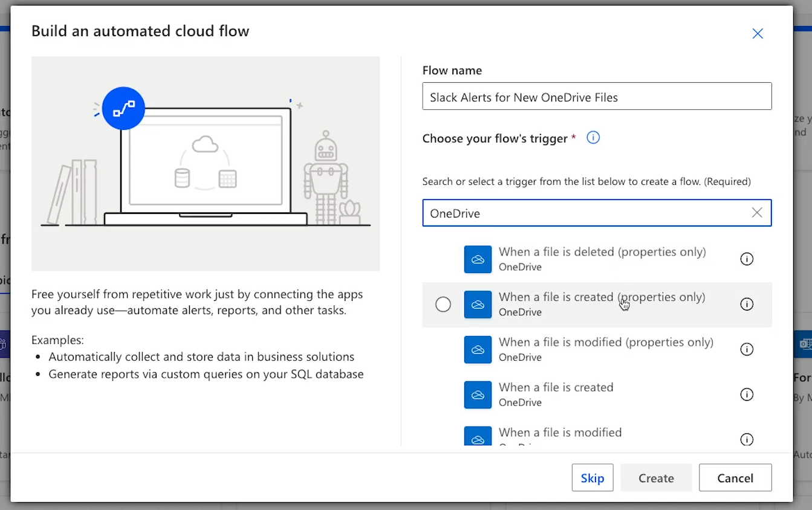Close the Build an automated cloud flow dialog
The height and width of the screenshot is (510, 812).
click(757, 34)
